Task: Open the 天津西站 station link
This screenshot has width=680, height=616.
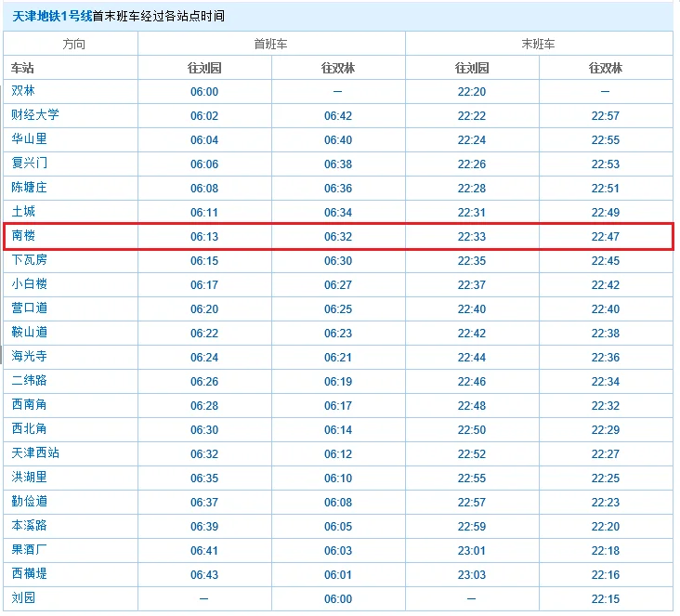Action: pyautogui.click(x=35, y=453)
